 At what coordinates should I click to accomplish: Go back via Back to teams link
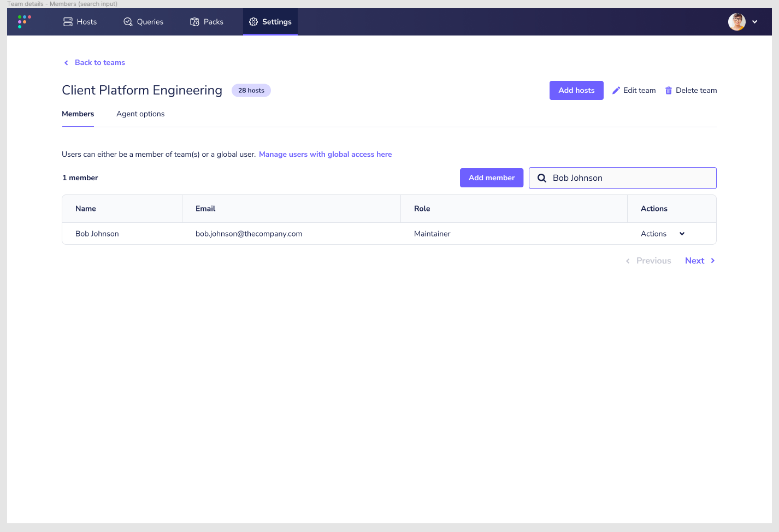point(99,62)
